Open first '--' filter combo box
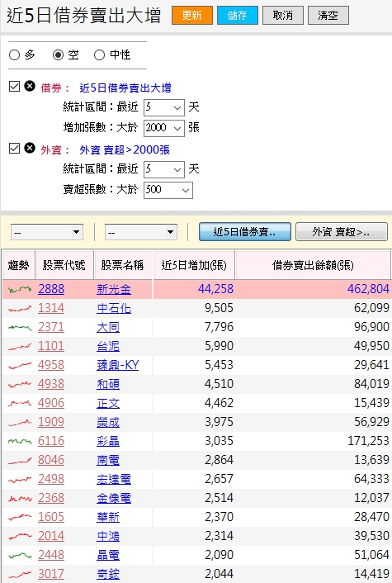This screenshot has height=583, width=392. [x=47, y=232]
